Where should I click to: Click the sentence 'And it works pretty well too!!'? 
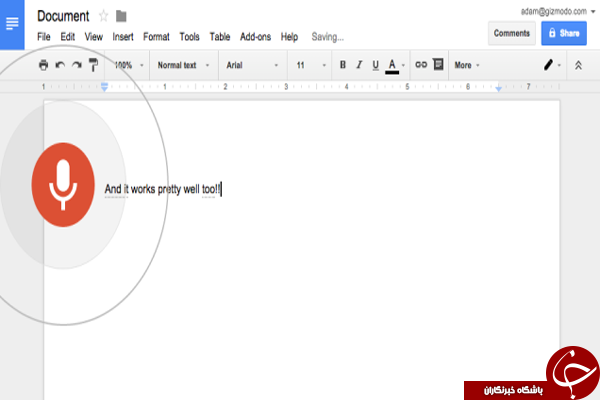(x=163, y=189)
